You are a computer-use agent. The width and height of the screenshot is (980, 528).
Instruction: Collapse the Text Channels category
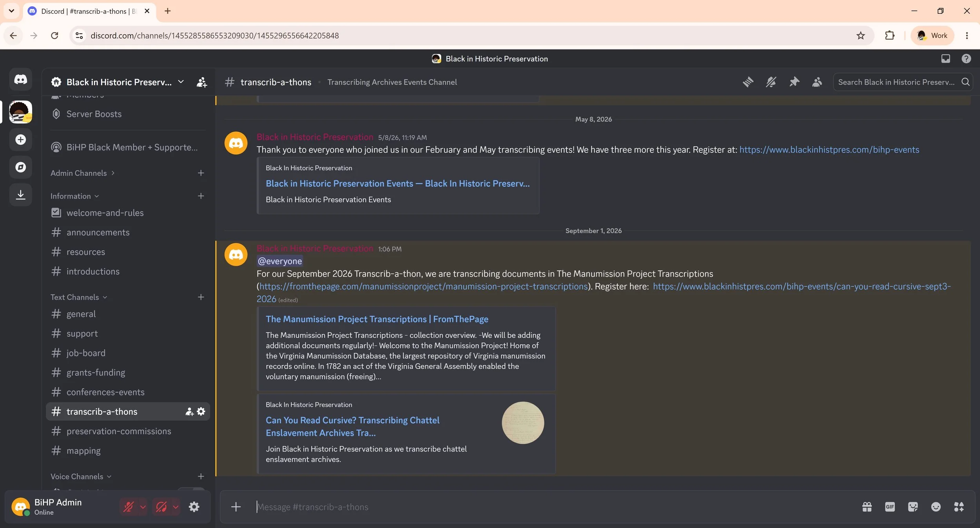(78, 297)
